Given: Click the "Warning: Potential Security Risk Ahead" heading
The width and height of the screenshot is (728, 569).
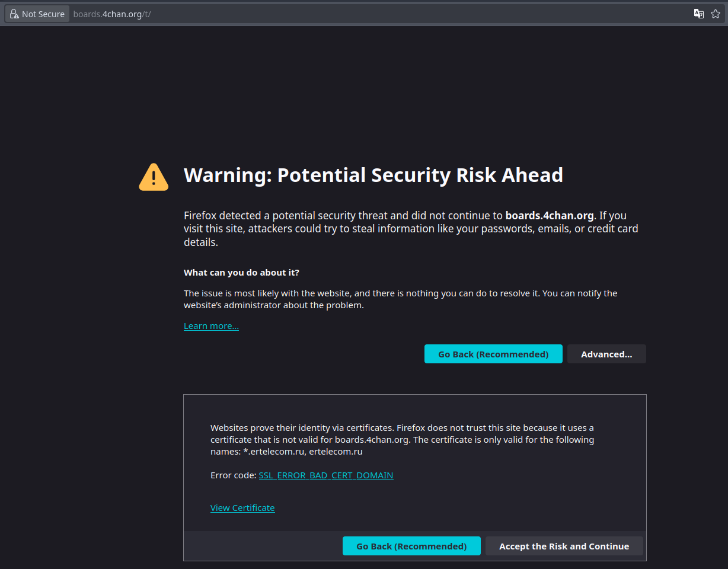Looking at the screenshot, I should 373,175.
